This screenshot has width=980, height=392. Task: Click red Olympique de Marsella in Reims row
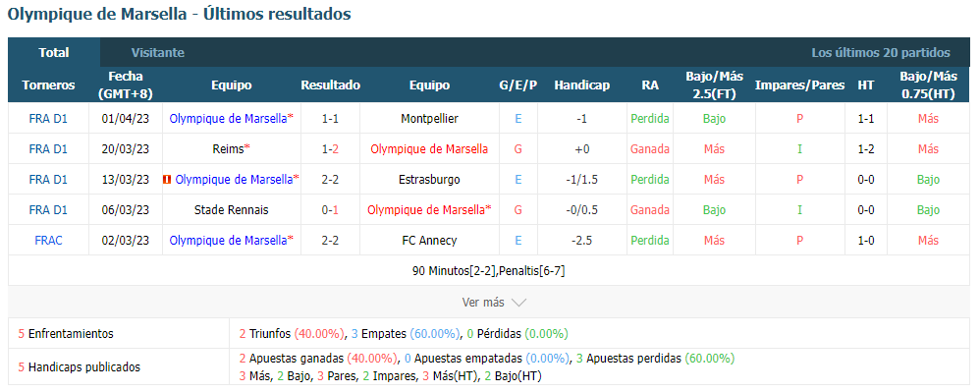tap(429, 148)
